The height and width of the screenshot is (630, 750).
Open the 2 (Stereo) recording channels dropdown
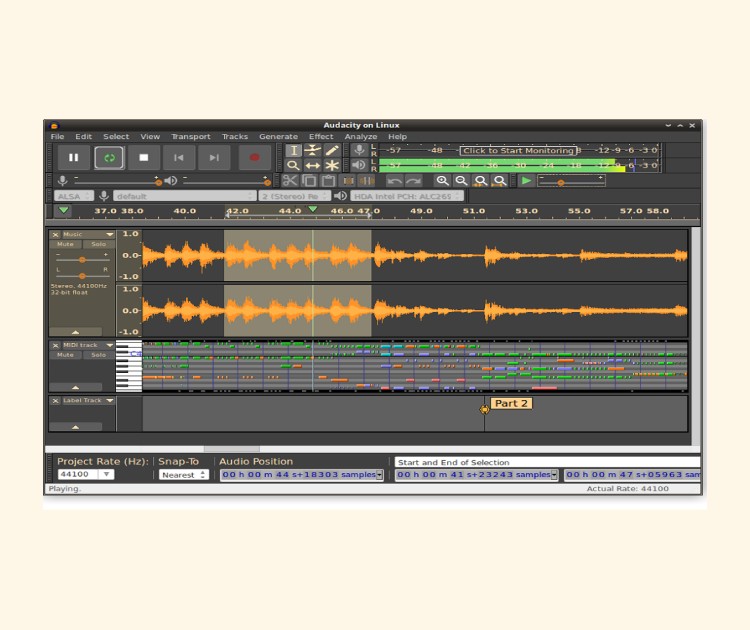295,196
